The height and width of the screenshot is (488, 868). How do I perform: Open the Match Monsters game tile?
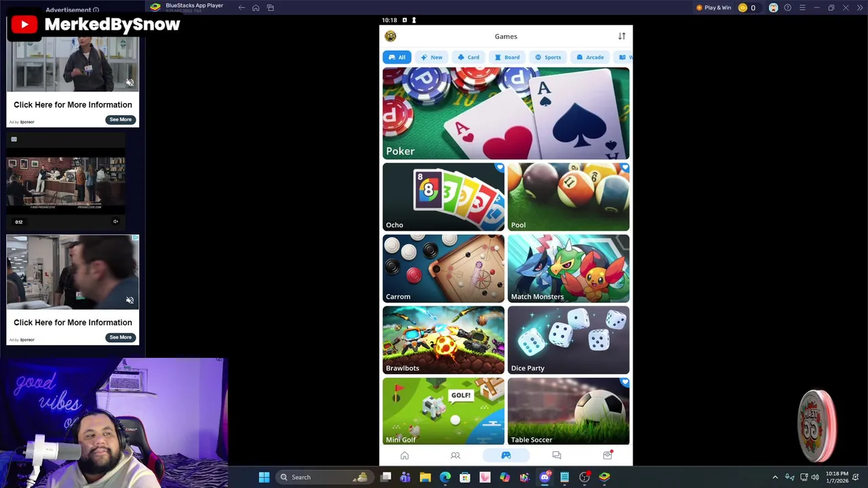tap(568, 268)
